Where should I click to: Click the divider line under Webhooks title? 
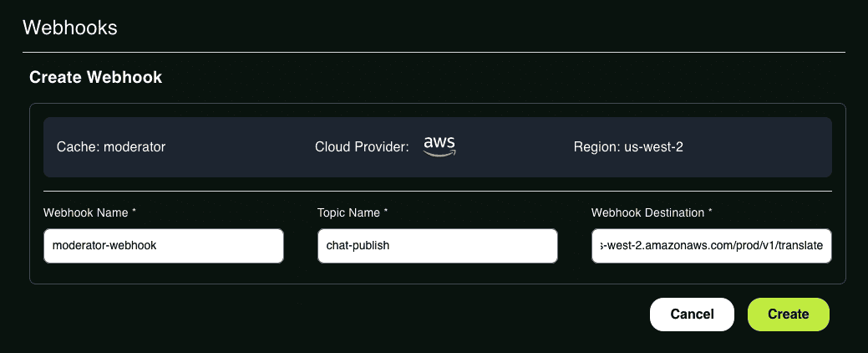(x=434, y=53)
